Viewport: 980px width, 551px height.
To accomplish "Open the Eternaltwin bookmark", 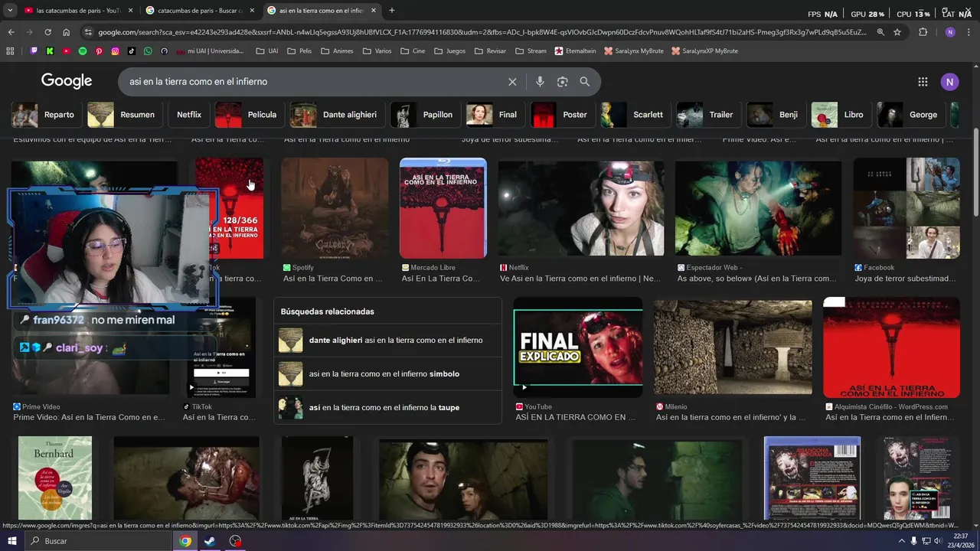I will point(577,51).
